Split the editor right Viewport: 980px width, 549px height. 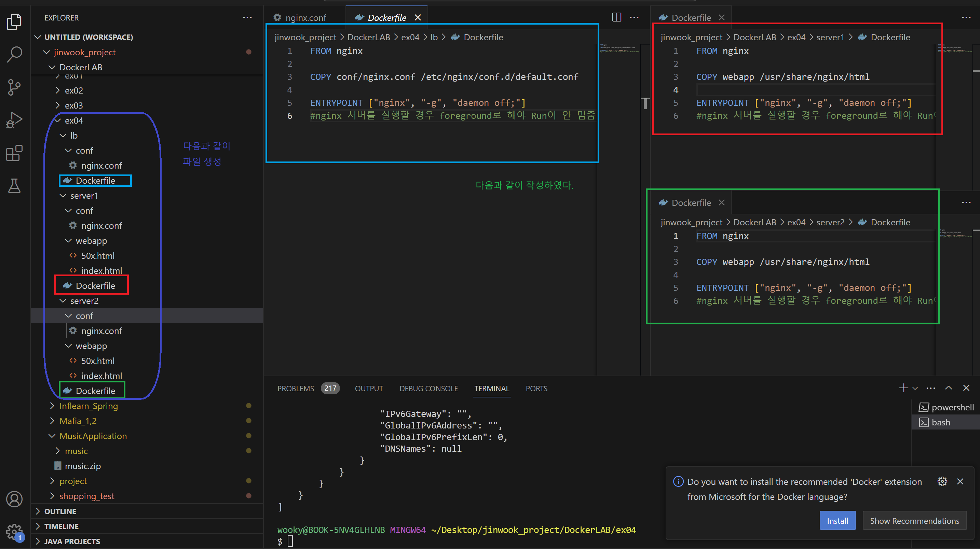point(616,17)
